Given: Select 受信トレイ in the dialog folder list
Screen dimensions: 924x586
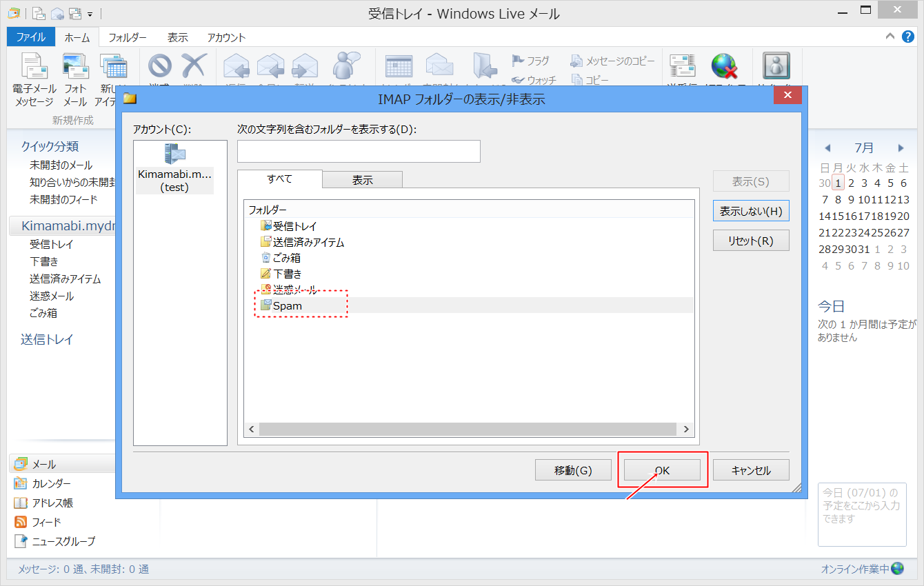Looking at the screenshot, I should point(289,225).
